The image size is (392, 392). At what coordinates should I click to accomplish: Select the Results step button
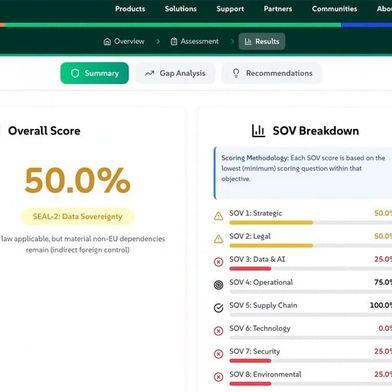point(262,41)
